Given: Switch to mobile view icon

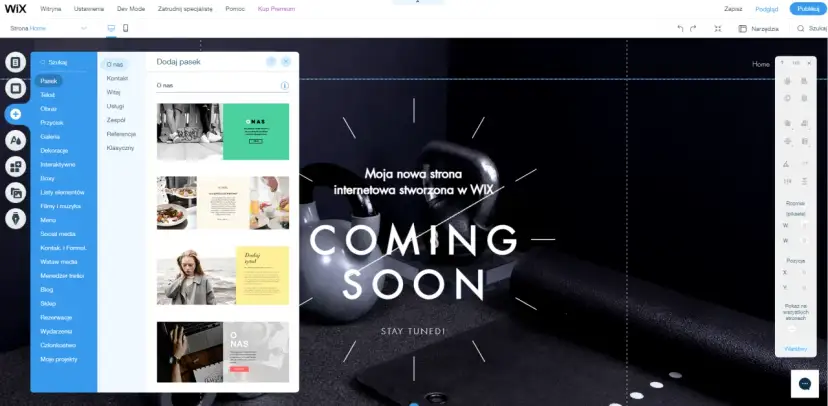Looking at the screenshot, I should click(x=126, y=28).
